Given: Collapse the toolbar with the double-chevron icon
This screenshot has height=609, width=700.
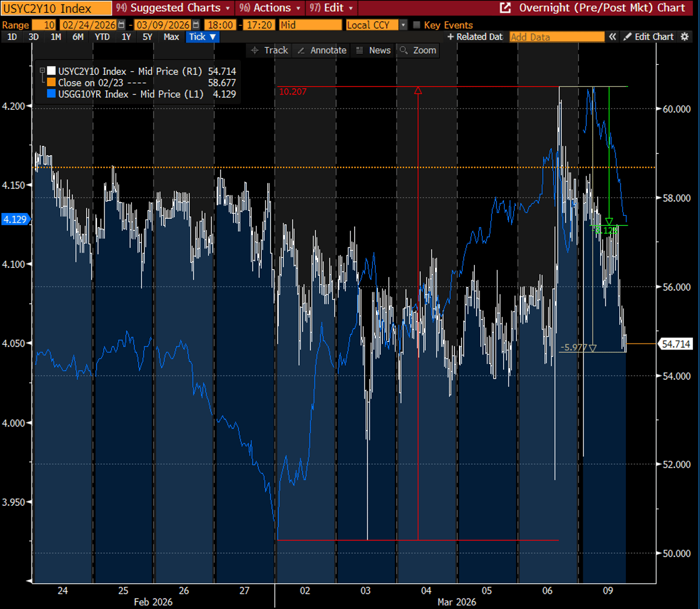Looking at the screenshot, I should point(612,36).
